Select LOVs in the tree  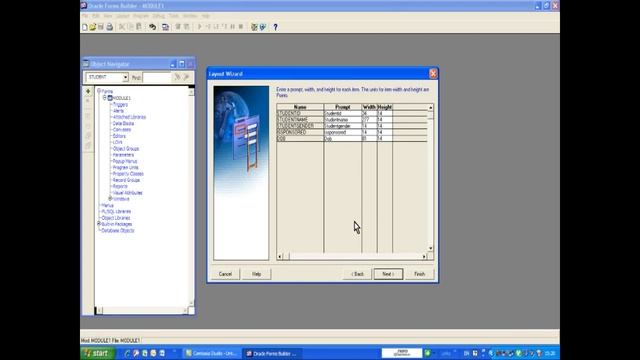point(118,142)
